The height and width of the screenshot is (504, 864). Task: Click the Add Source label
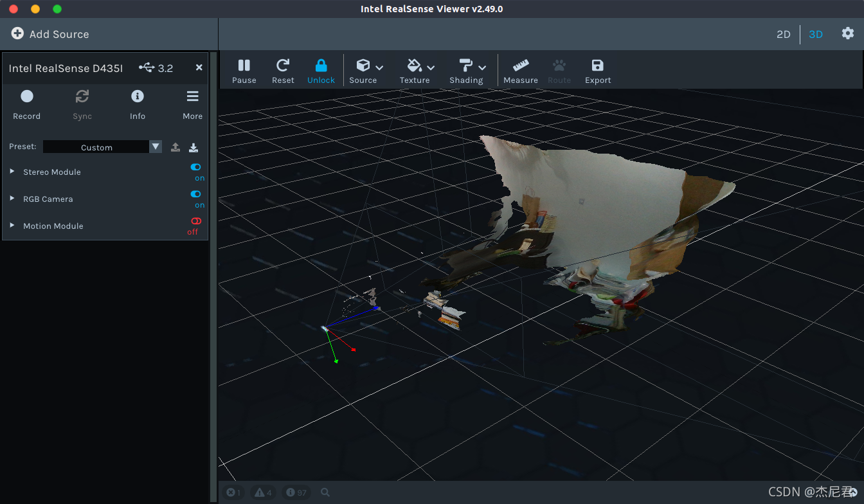(x=59, y=34)
